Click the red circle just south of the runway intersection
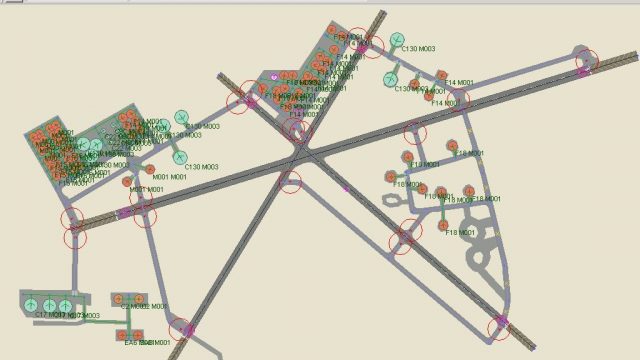Image resolution: width=640 pixels, height=360 pixels. [x=290, y=182]
